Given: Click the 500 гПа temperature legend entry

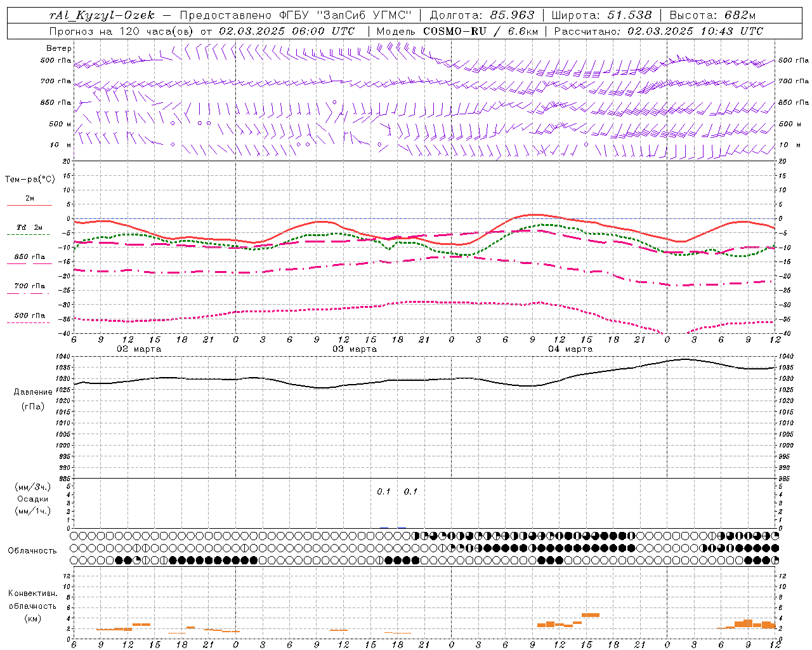Looking at the screenshot, I should (x=29, y=315).
